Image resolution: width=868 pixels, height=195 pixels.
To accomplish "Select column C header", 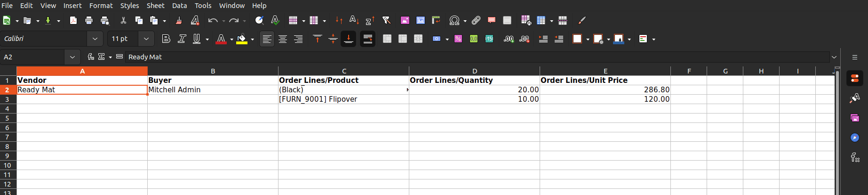I will 344,71.
